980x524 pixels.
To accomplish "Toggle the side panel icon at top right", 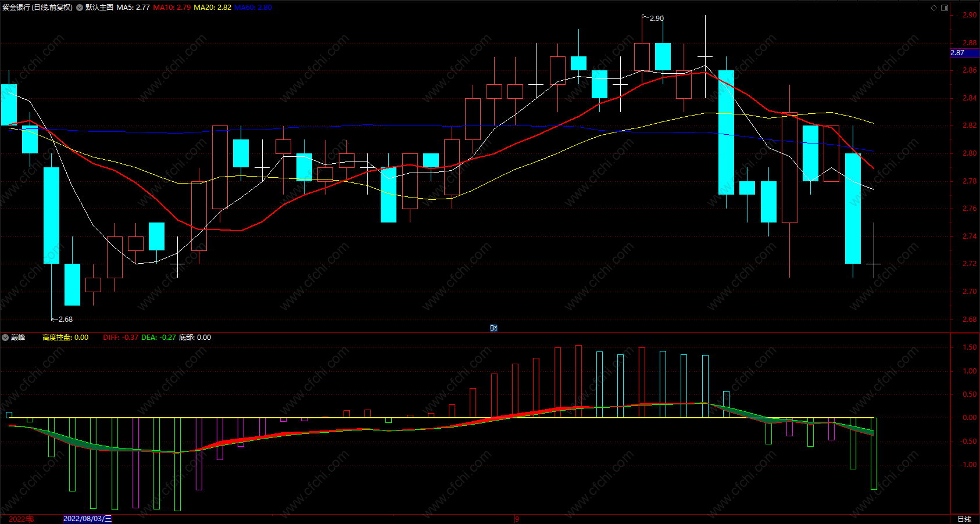I will click(x=945, y=8).
